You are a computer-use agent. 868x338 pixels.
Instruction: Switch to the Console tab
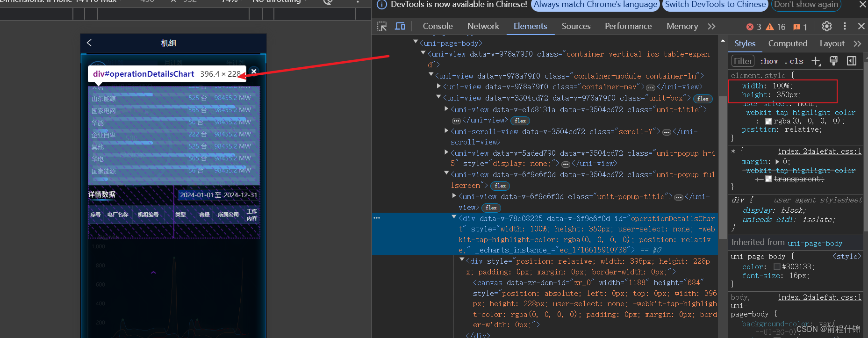[x=438, y=26]
